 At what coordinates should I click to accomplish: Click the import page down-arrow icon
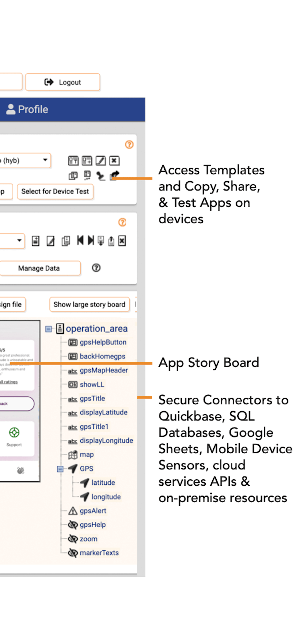tap(101, 241)
